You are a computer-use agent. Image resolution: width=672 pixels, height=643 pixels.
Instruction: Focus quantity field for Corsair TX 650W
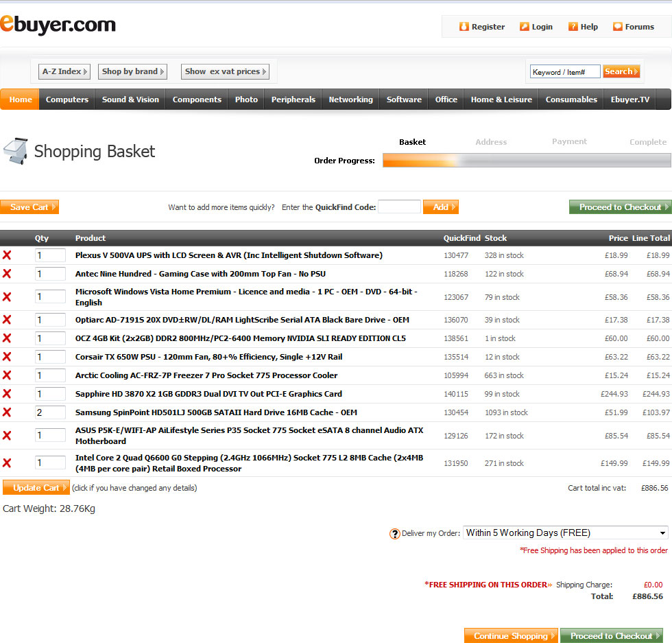(x=50, y=356)
